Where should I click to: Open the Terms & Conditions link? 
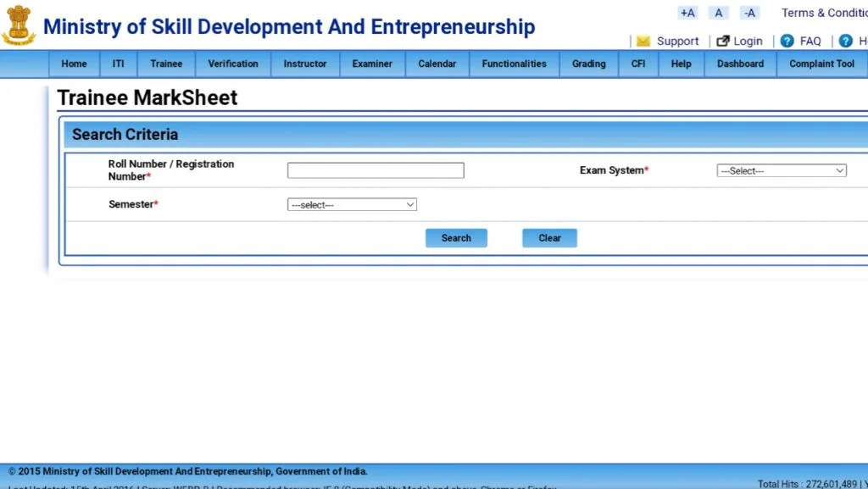tap(824, 13)
